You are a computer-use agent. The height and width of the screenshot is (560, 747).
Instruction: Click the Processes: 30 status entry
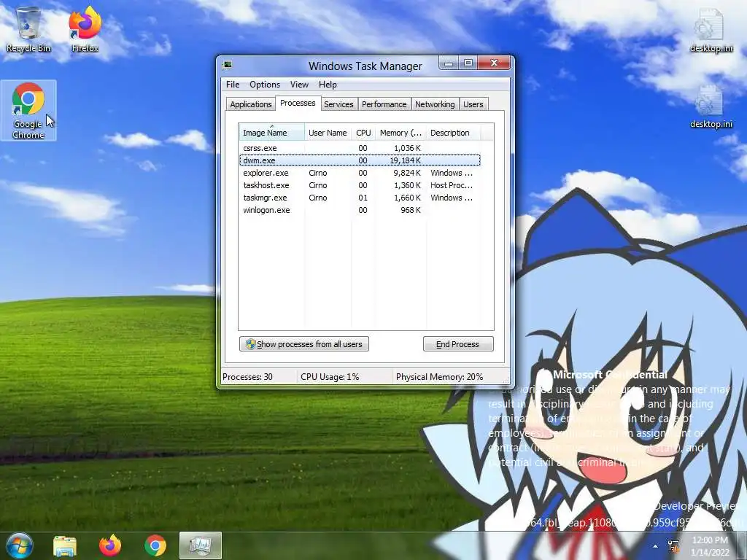coord(248,377)
